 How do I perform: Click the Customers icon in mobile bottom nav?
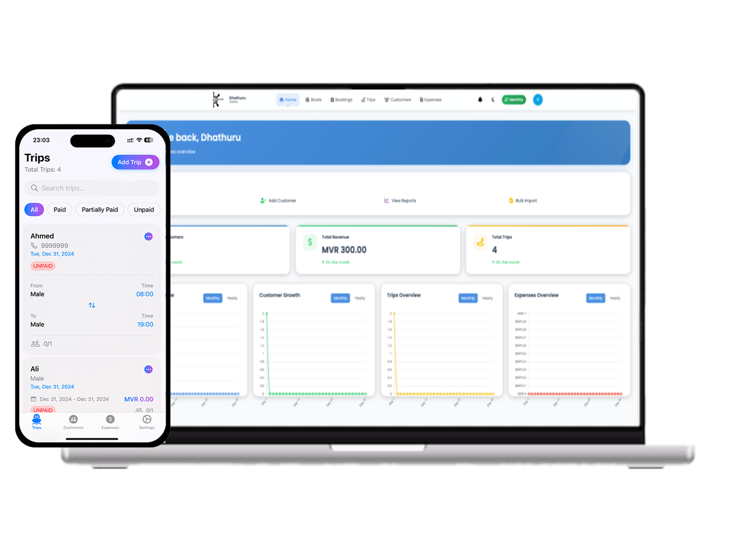click(x=72, y=420)
